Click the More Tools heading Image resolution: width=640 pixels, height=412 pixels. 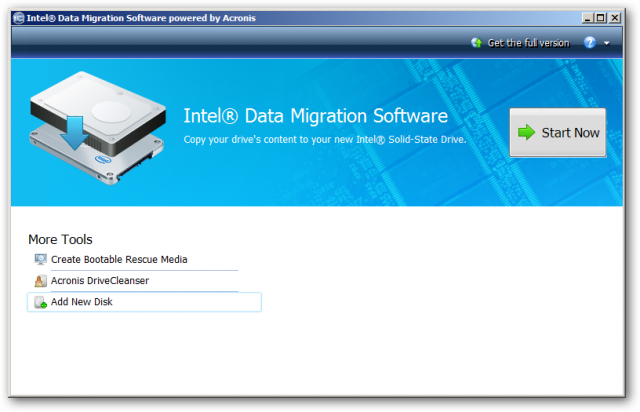(60, 239)
